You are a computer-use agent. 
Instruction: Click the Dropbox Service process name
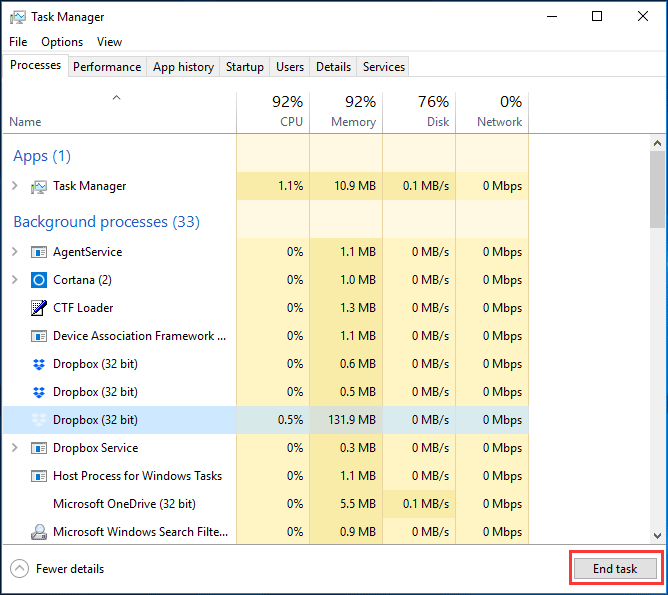tap(95, 448)
